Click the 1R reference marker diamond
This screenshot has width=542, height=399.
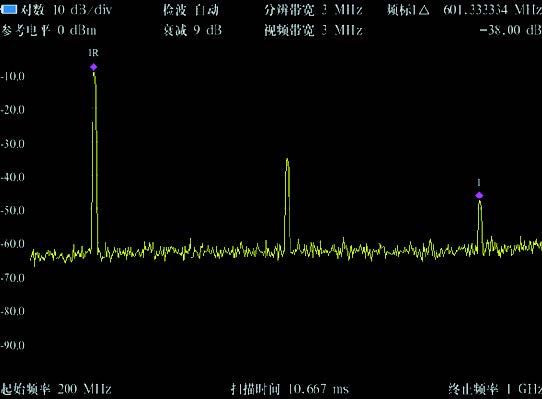[93, 67]
